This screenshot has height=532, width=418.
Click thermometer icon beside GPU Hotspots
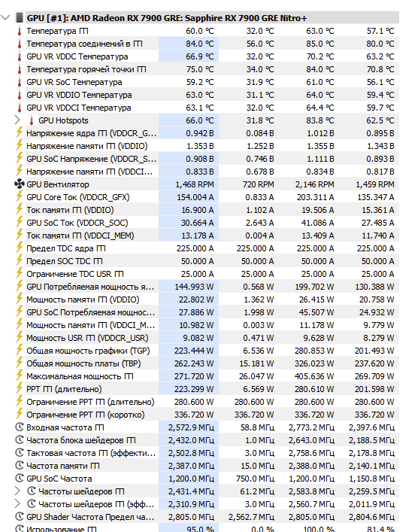(x=31, y=120)
